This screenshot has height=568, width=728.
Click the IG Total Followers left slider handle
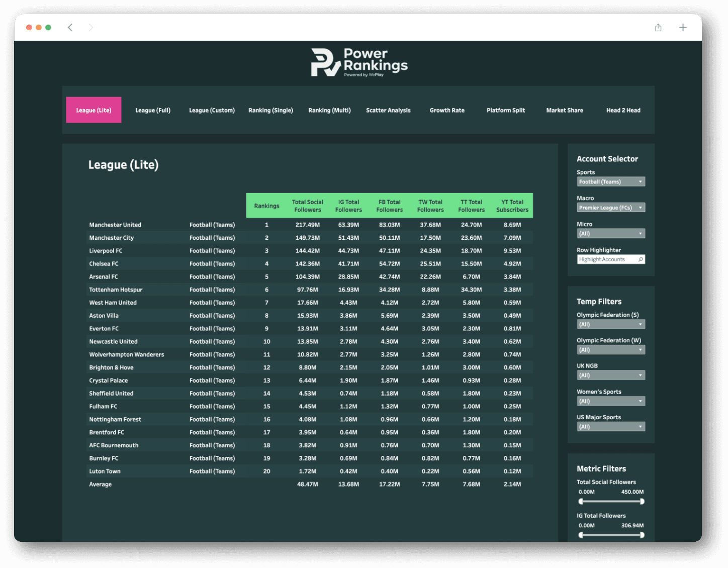click(581, 535)
